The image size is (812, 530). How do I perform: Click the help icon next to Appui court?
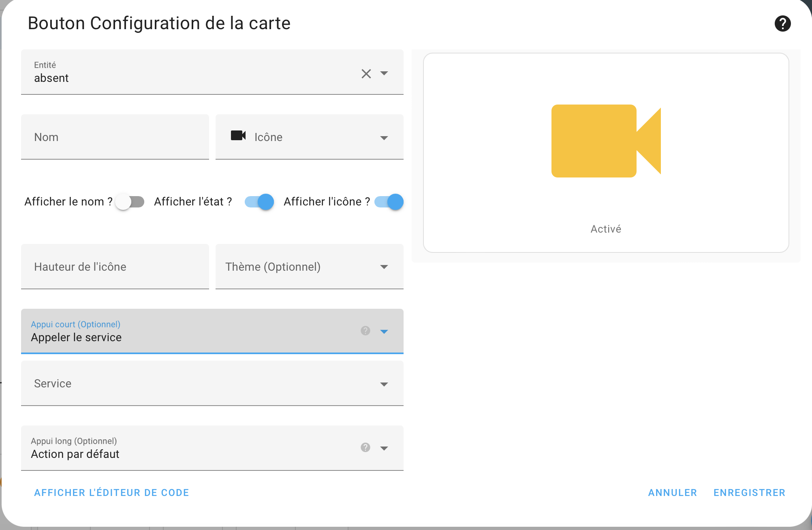(365, 331)
